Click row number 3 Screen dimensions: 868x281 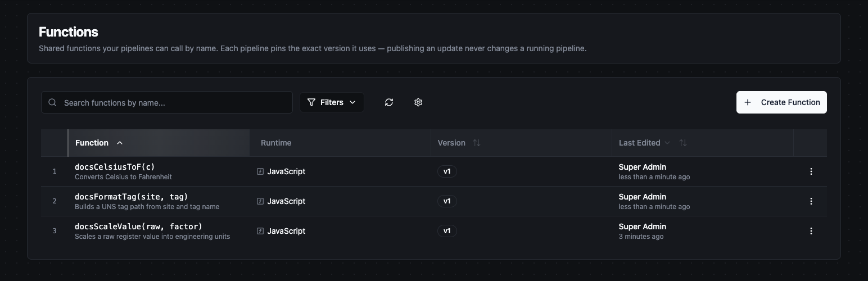(x=55, y=231)
